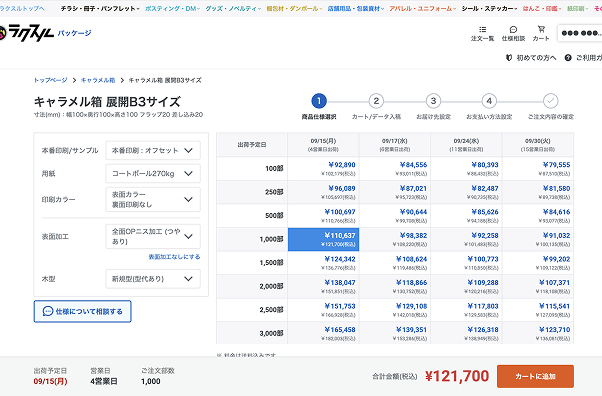
Task: Select highlighted price ¥110,637 for 1,000部
Action: (x=323, y=239)
